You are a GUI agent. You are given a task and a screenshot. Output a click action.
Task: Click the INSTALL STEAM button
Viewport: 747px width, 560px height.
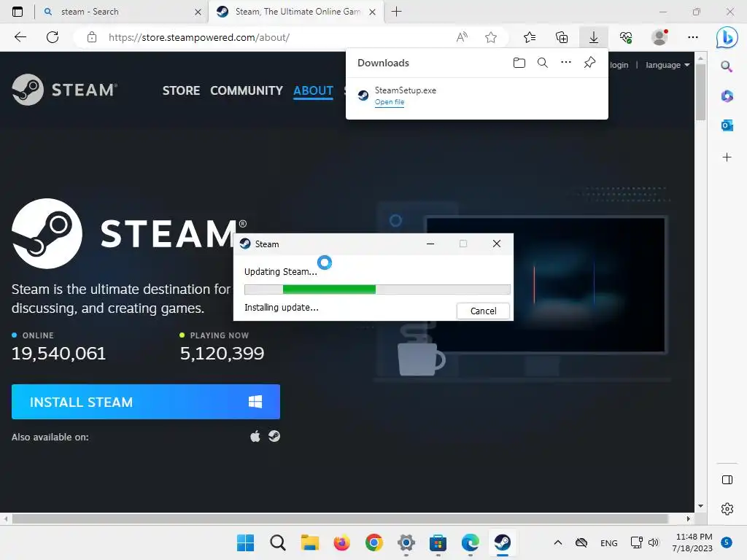146,402
